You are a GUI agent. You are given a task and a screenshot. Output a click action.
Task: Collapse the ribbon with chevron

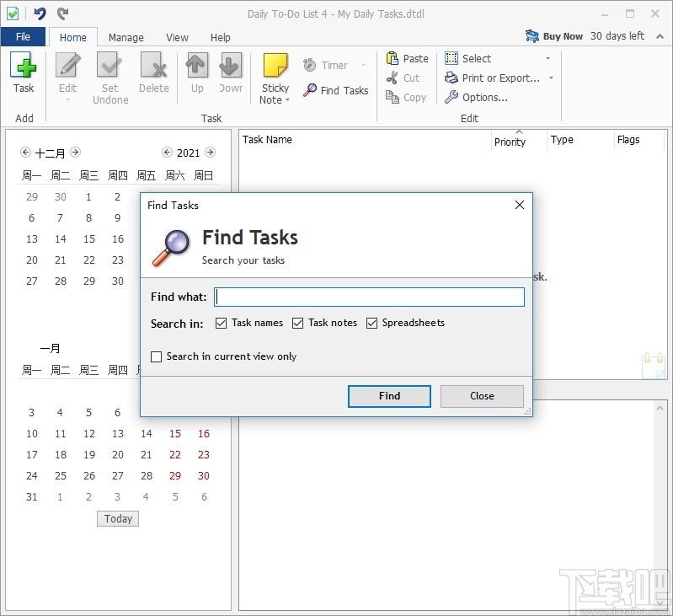coord(660,36)
